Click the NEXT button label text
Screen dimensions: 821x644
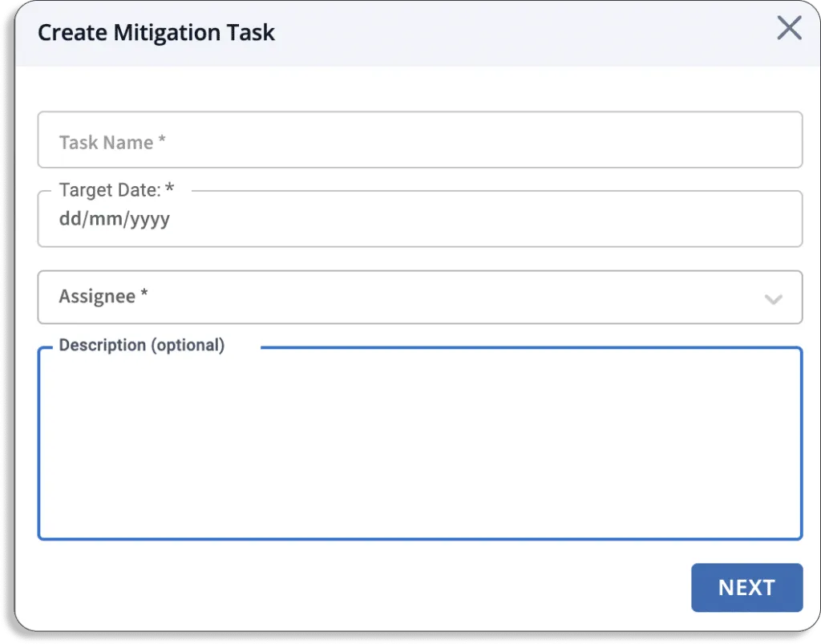coord(746,587)
